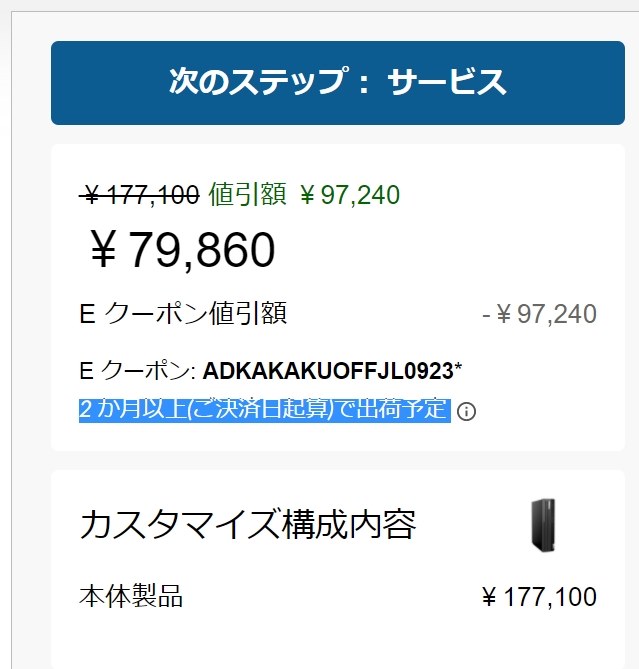Image resolution: width=639 pixels, height=669 pixels.
Task: Click the word サービス in the blue button
Action: (447, 83)
